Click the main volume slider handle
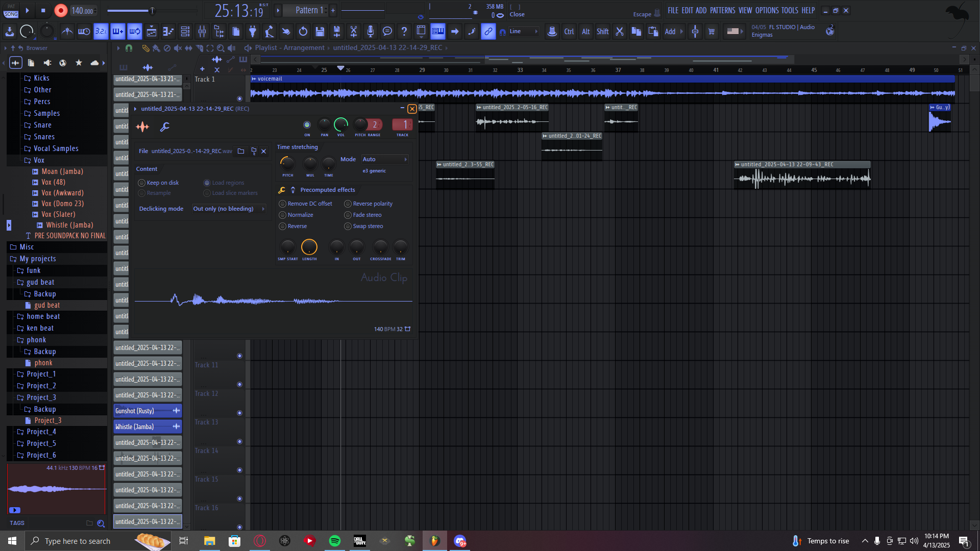 (152, 11)
